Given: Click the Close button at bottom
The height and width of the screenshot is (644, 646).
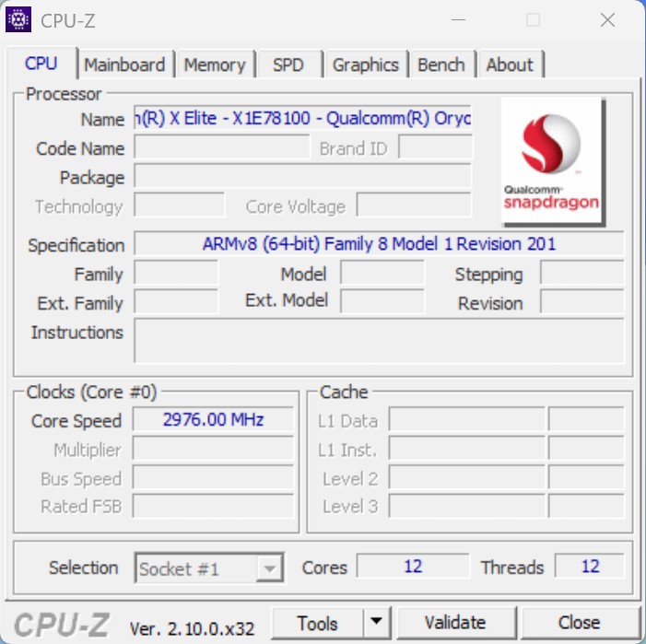Looking at the screenshot, I should click(580, 623).
